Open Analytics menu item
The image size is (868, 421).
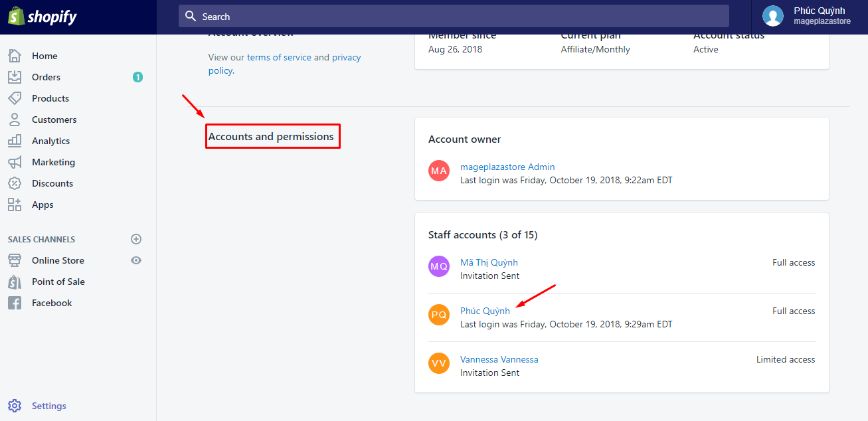click(50, 141)
